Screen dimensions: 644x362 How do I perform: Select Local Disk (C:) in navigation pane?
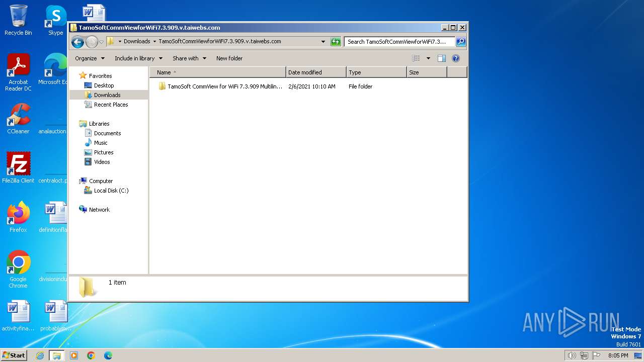point(111,191)
